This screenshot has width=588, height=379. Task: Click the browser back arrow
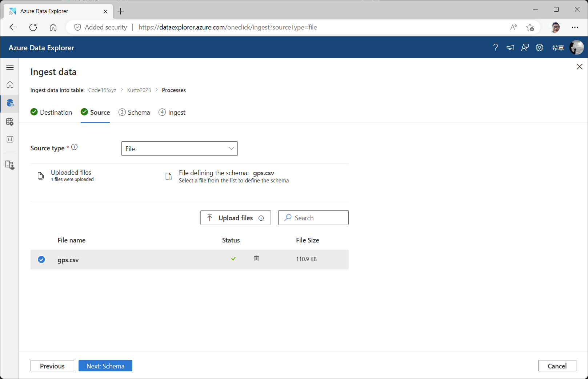[x=13, y=27]
